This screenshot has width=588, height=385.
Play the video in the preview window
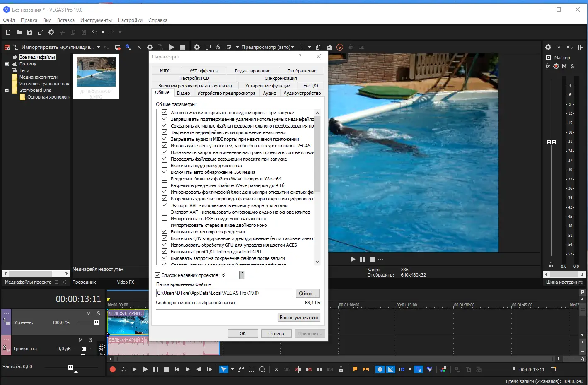[353, 259]
